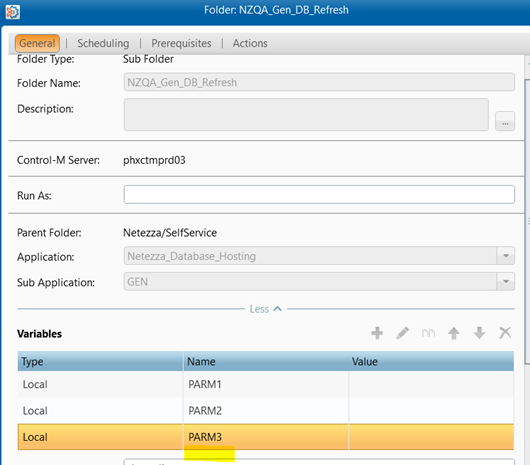Image resolution: width=530 pixels, height=465 pixels.
Task: Click the Sub Folder type text
Action: point(148,59)
